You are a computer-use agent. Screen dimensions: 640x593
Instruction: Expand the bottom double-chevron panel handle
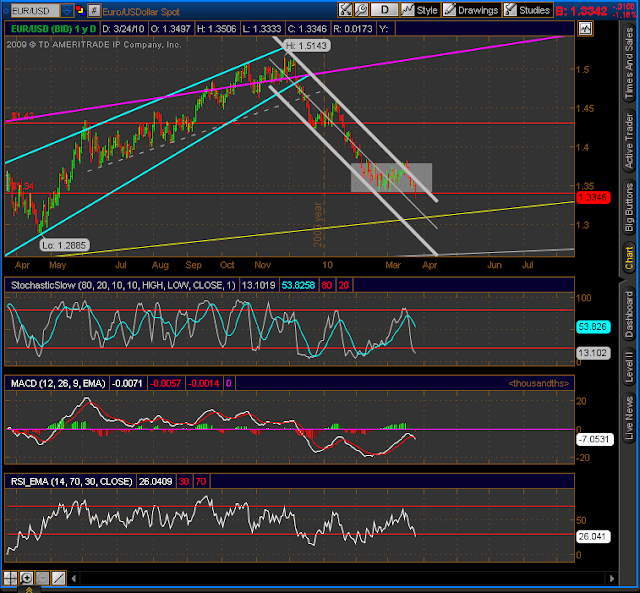click(29, 589)
